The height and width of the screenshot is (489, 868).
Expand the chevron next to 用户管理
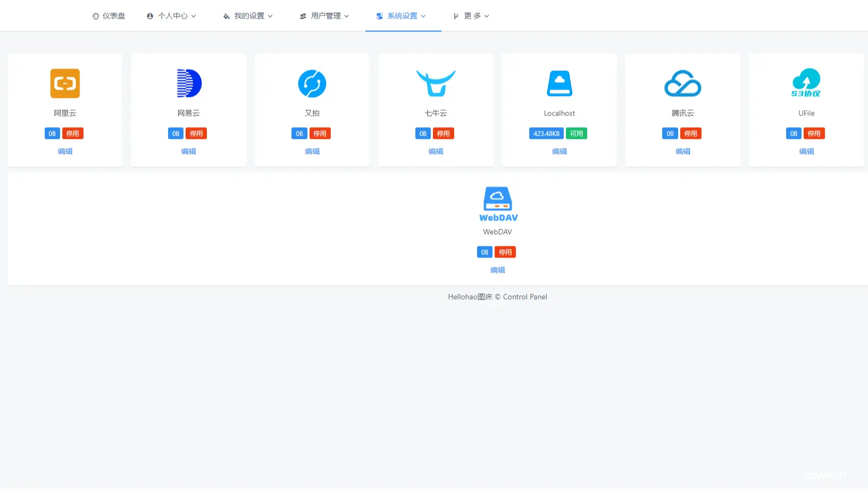pos(347,16)
